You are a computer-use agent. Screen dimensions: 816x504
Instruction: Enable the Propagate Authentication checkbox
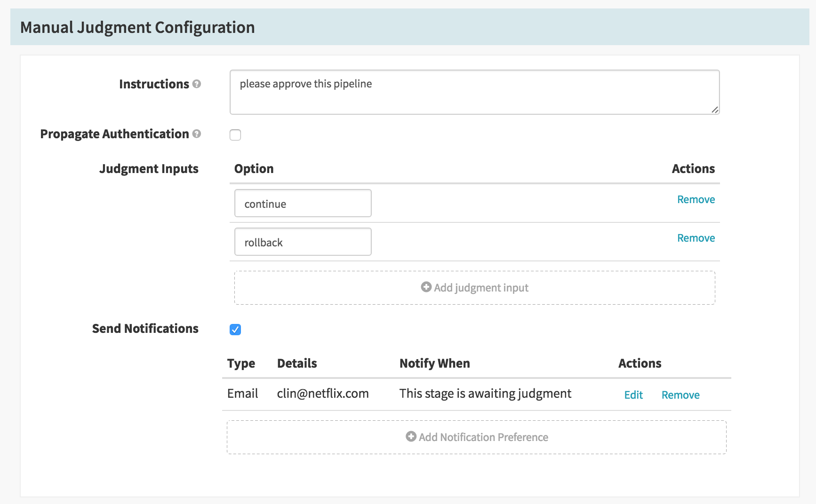pos(235,135)
